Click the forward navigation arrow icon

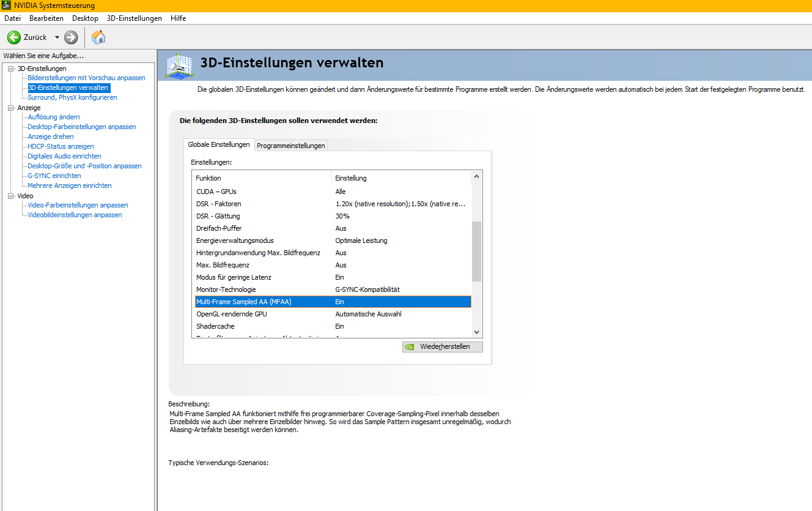70,37
